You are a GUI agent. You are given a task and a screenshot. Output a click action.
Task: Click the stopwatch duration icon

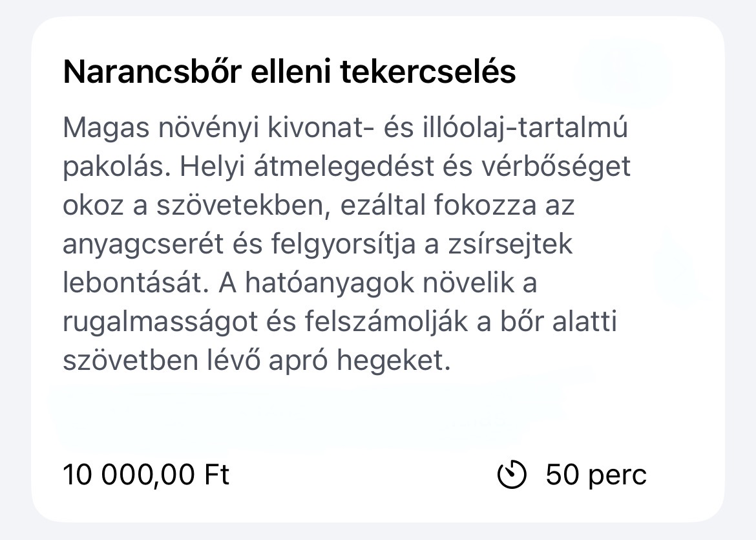pyautogui.click(x=512, y=475)
